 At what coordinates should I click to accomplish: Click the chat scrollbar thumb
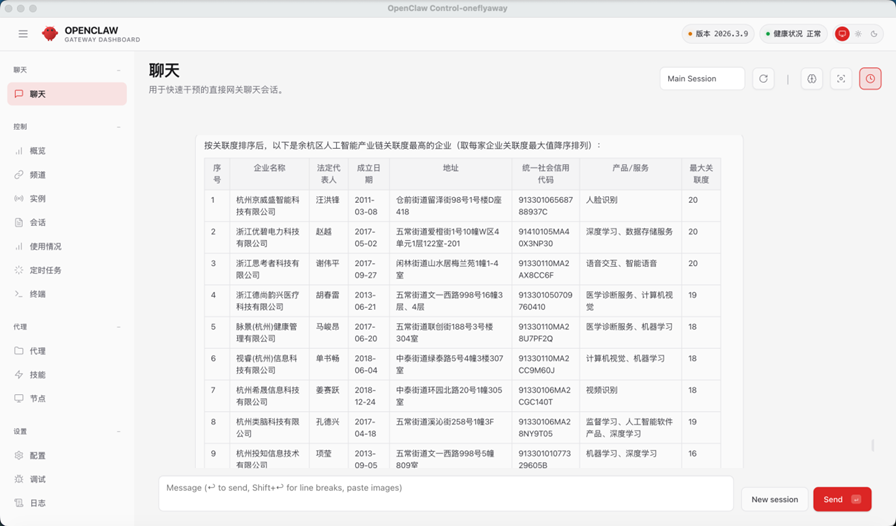click(873, 445)
